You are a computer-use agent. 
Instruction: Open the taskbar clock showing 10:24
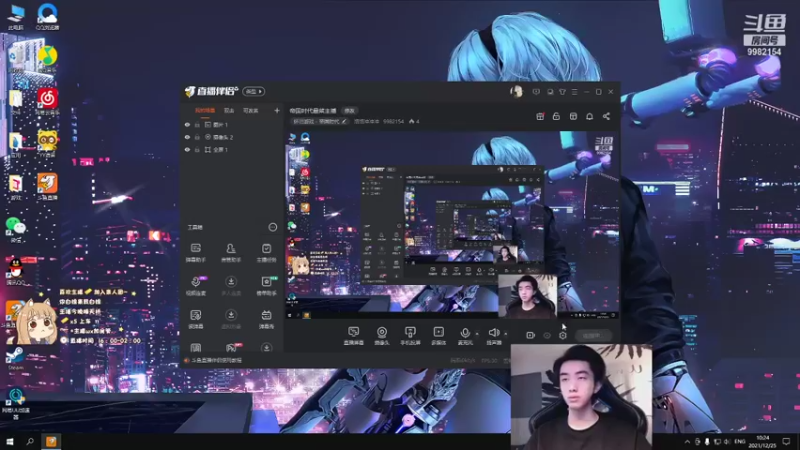pos(763,442)
